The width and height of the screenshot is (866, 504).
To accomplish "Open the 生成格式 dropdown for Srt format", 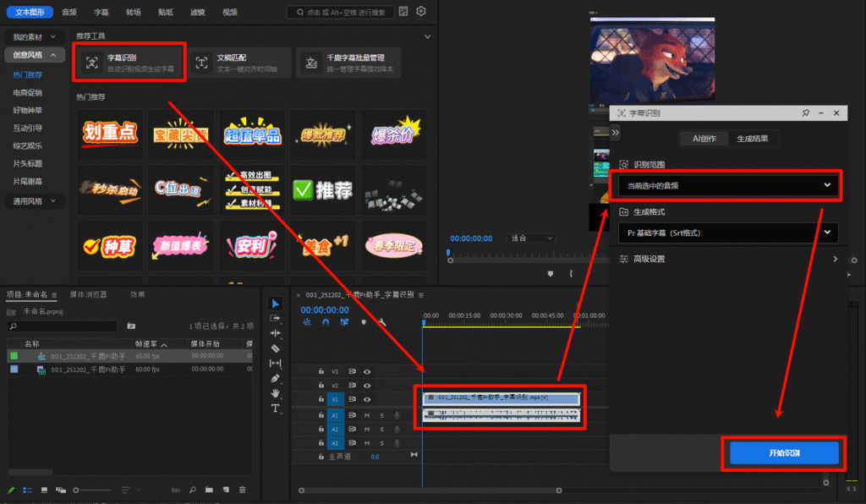I will click(725, 233).
